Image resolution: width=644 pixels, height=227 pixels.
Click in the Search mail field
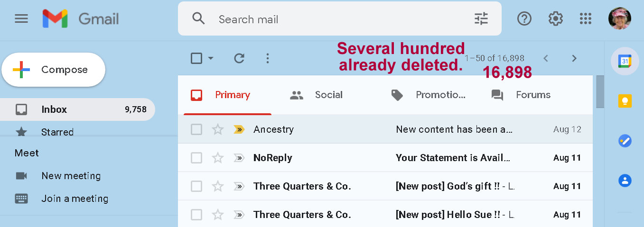(332, 19)
